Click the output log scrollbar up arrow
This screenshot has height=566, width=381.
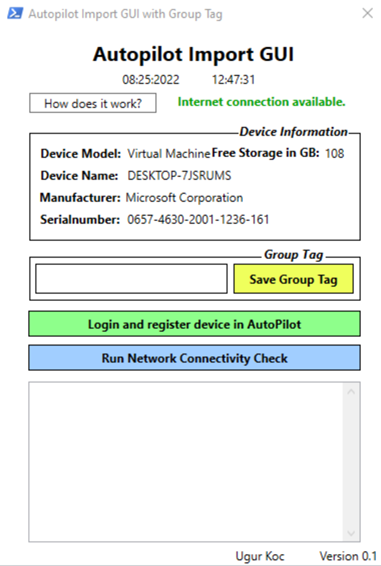pos(351,392)
